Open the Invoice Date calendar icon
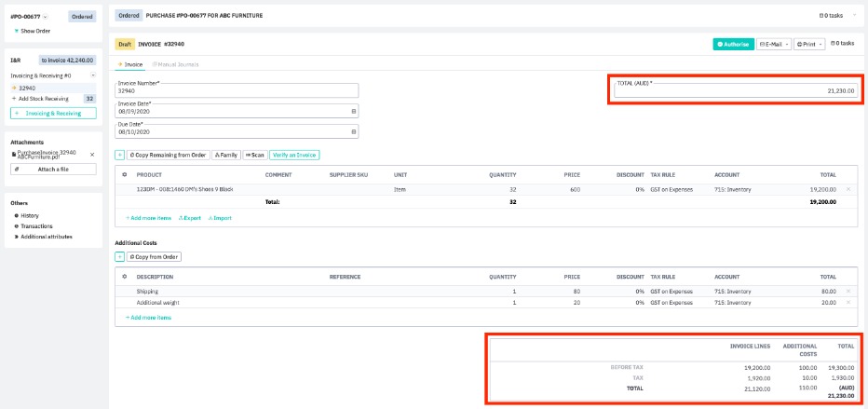This screenshot has height=409, width=868. (353, 111)
